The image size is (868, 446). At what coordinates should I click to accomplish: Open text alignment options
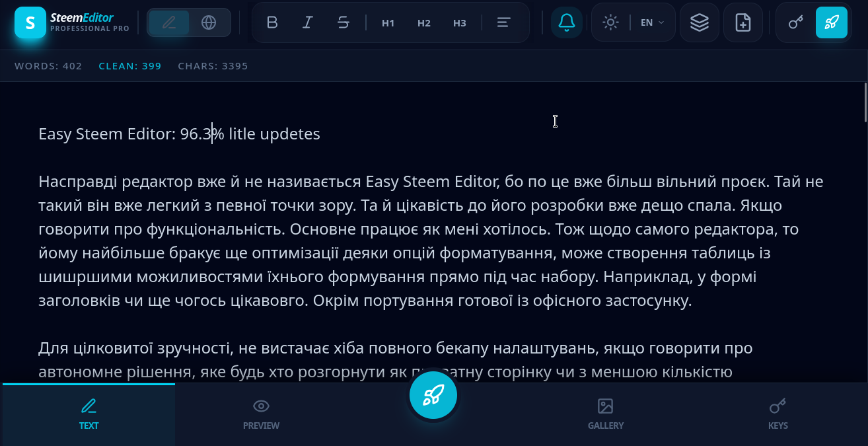coord(504,22)
